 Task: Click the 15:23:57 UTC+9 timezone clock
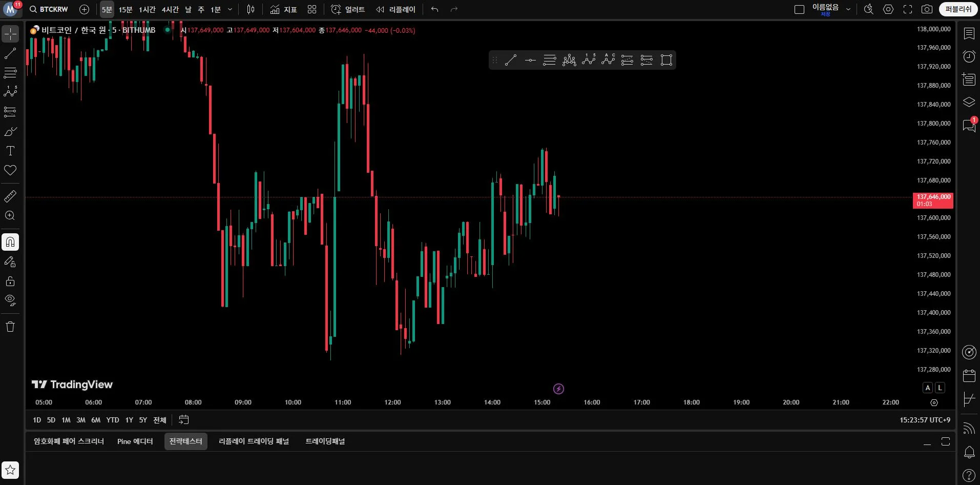925,420
